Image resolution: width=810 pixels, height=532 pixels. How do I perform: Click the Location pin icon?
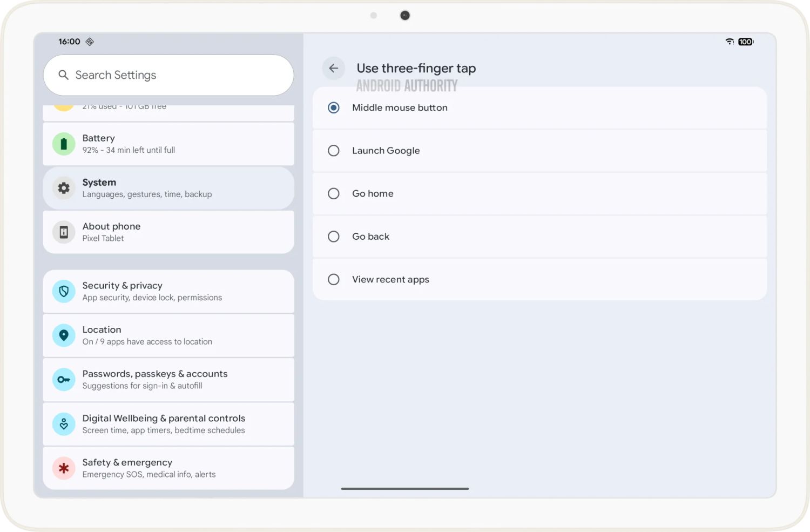coord(64,335)
